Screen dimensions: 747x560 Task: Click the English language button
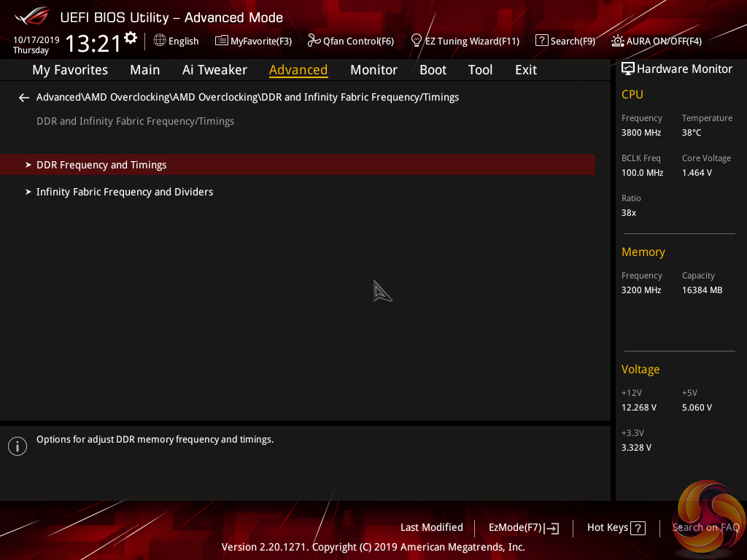[183, 41]
